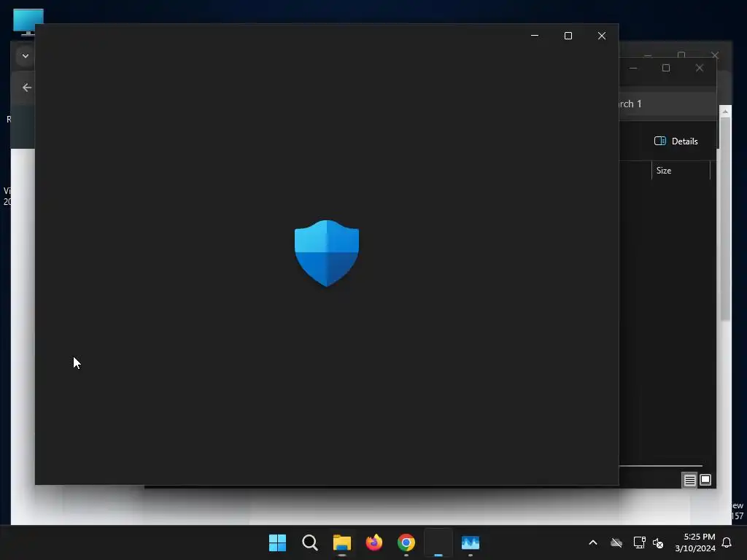Switch File Explorer to large thumbnails view
The image size is (747, 560).
click(x=705, y=480)
